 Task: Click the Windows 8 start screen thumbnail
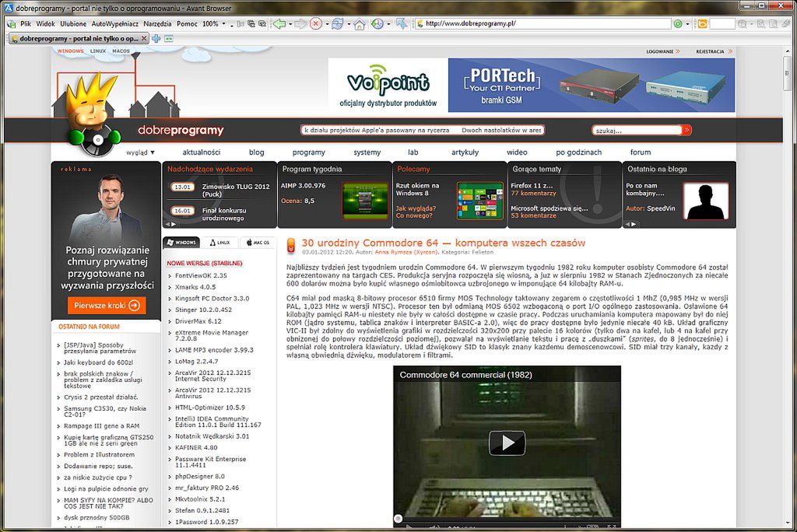click(480, 201)
